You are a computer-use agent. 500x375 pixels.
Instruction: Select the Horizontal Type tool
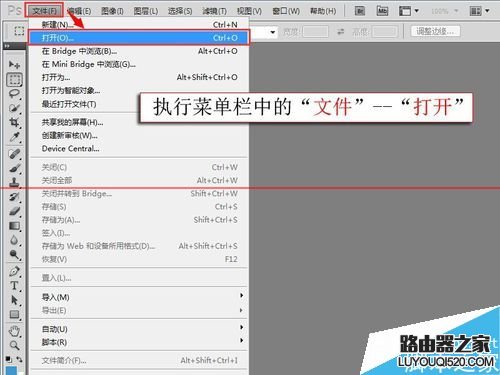click(x=14, y=286)
